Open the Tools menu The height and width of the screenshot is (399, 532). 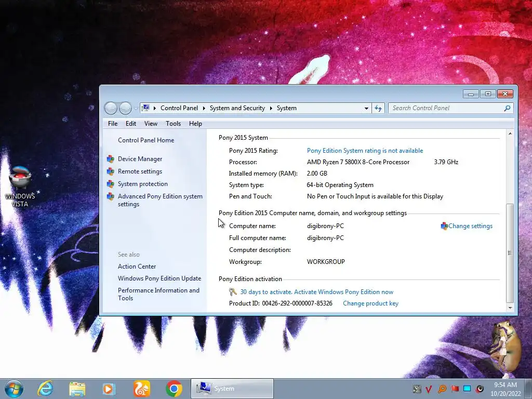point(173,124)
